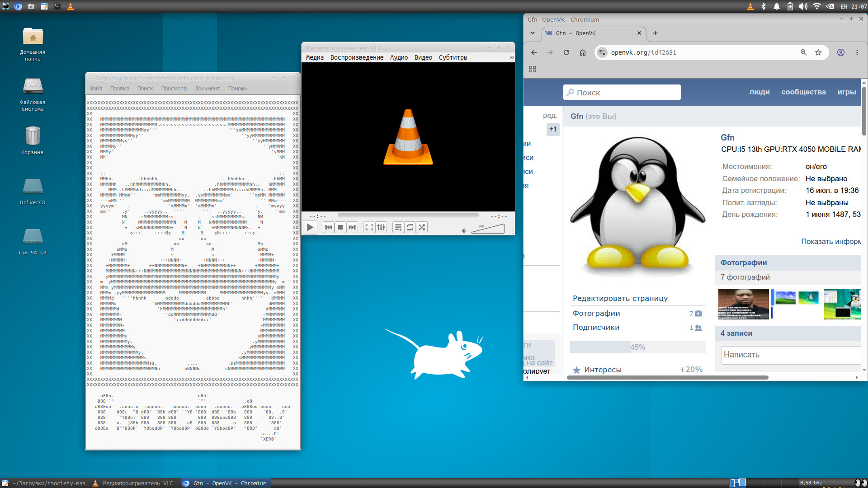Toggle VLC fullscreen mode
The height and width of the screenshot is (488, 868).
pos(369,227)
